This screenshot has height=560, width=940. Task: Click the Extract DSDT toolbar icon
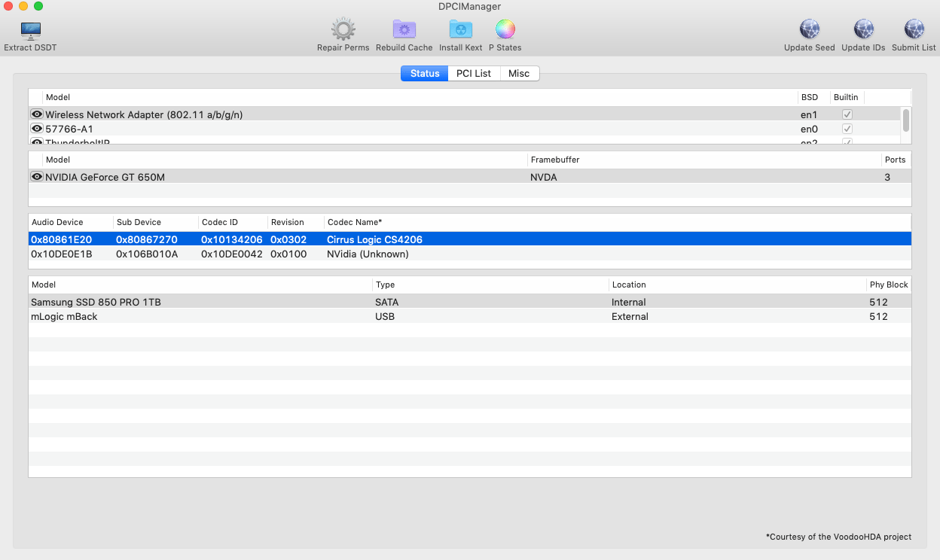(x=31, y=31)
